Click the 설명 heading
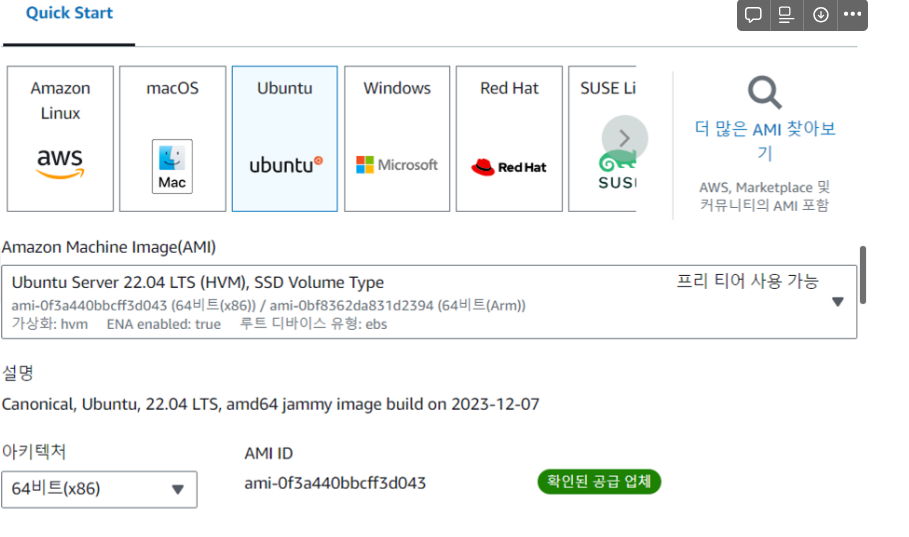 tap(17, 372)
